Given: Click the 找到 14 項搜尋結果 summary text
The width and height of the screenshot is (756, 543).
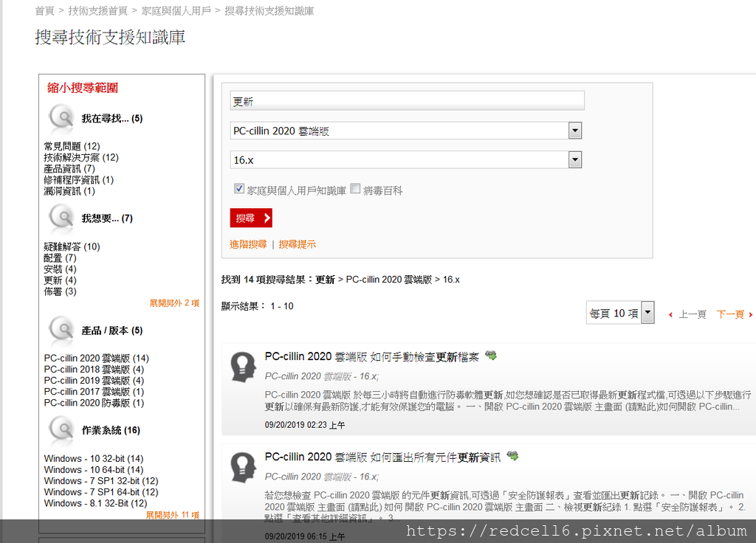Looking at the screenshot, I should [x=340, y=280].
